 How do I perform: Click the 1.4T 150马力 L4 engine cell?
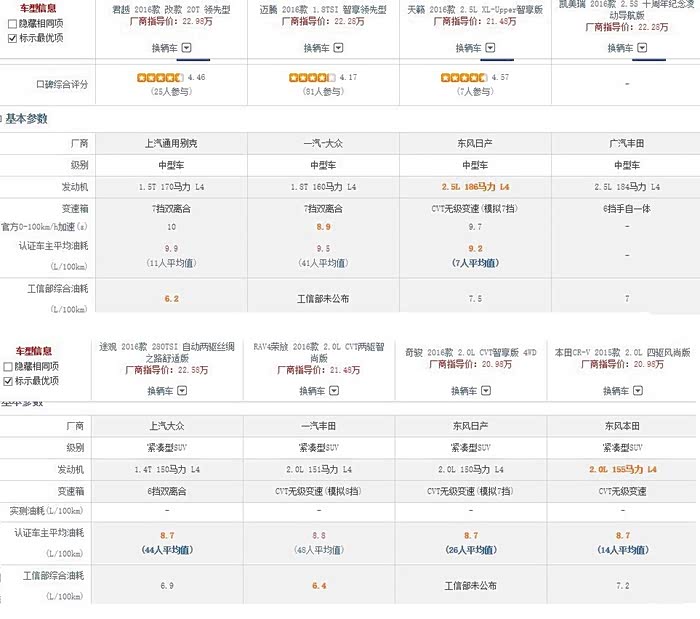pos(167,469)
